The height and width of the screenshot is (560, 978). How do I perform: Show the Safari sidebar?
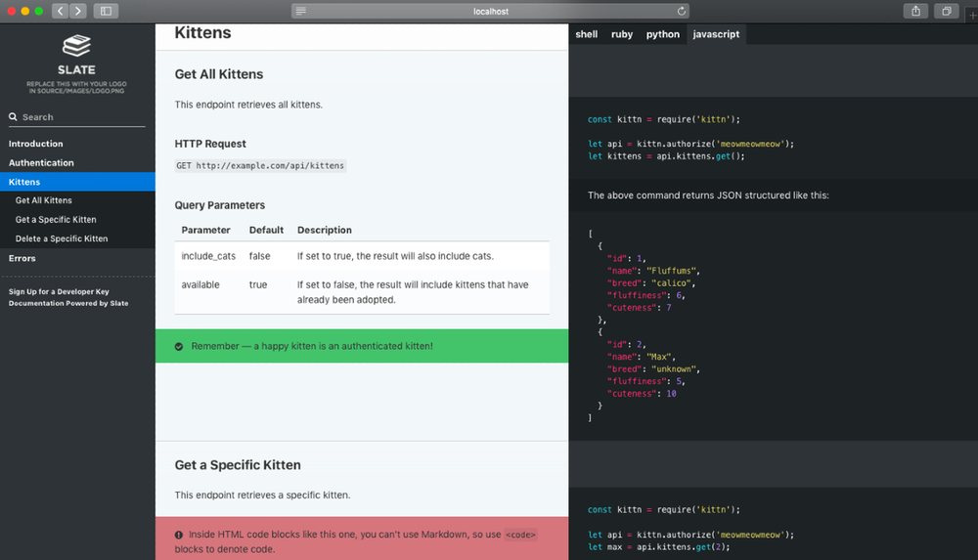click(106, 11)
